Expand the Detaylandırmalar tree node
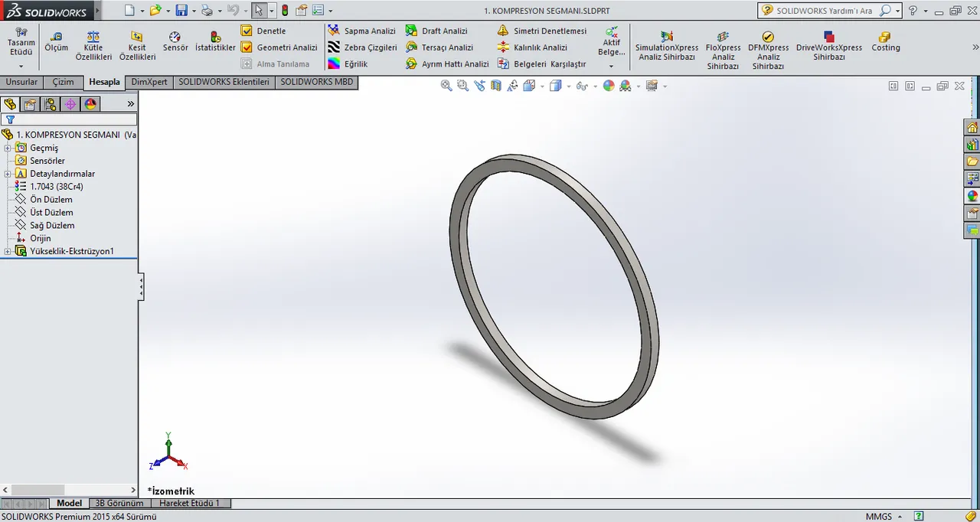 pos(8,174)
